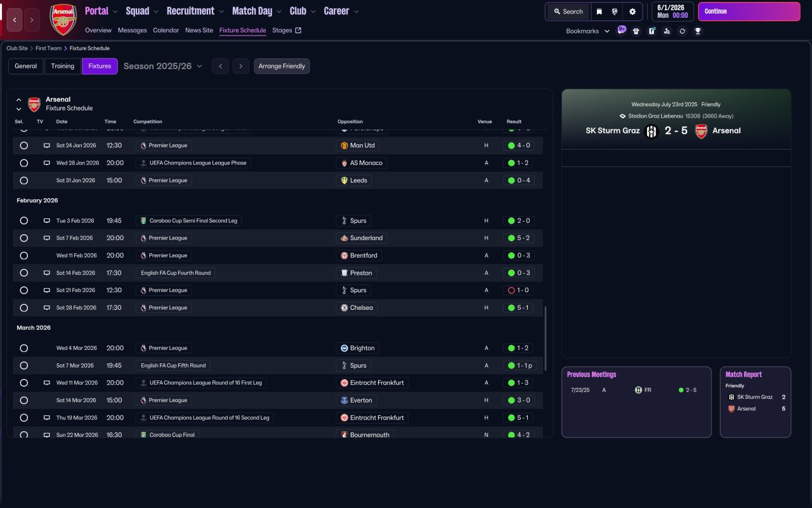The height and width of the screenshot is (508, 812).
Task: Click the Arsenal club badge in the top bar
Action: tap(63, 20)
